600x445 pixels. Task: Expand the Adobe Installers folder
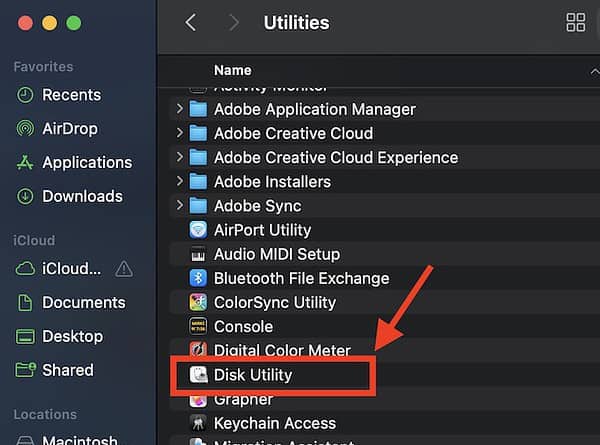tap(180, 181)
